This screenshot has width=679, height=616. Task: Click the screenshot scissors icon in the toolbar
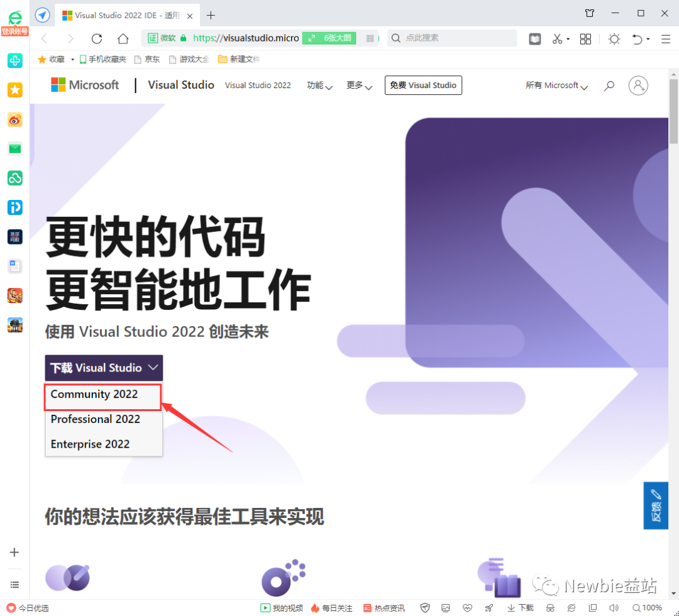(557, 39)
